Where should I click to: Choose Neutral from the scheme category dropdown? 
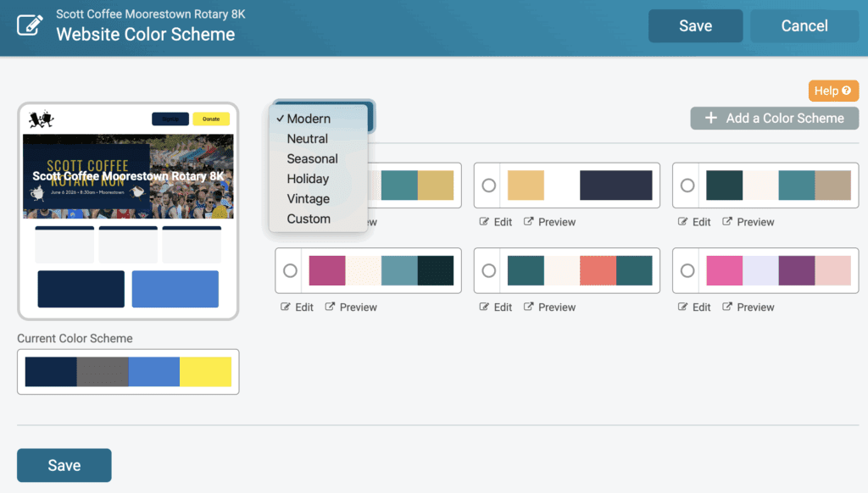click(x=308, y=139)
